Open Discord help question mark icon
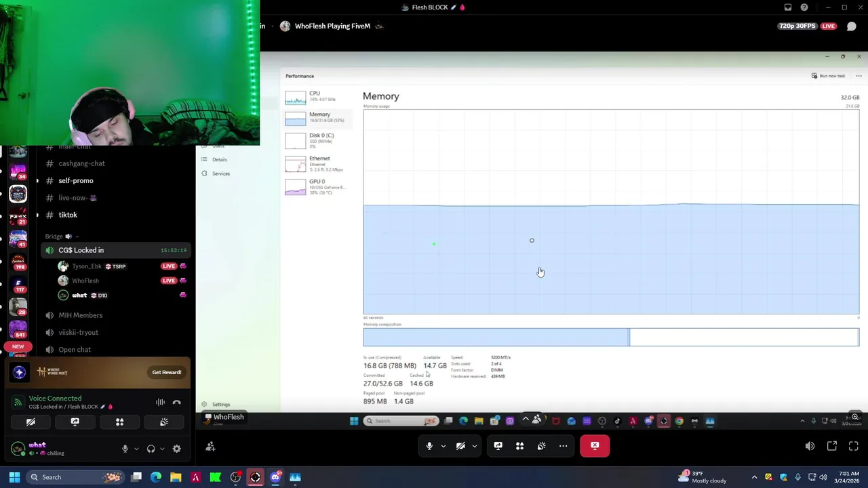The image size is (868, 488). click(804, 7)
